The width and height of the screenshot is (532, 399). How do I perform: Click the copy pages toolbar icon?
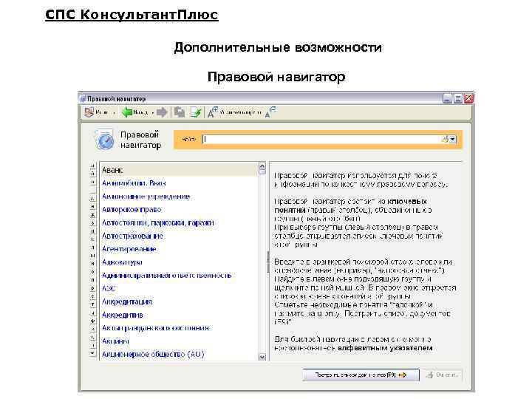179,112
